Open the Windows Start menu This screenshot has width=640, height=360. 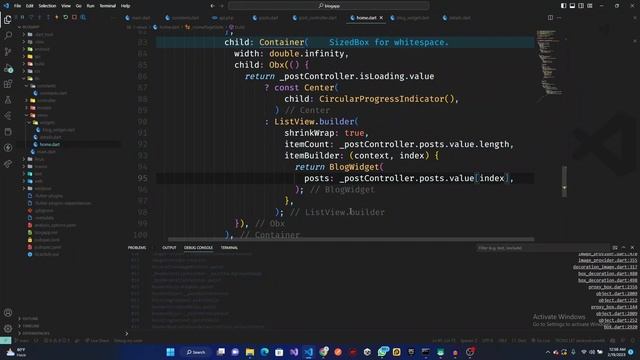coord(171,352)
